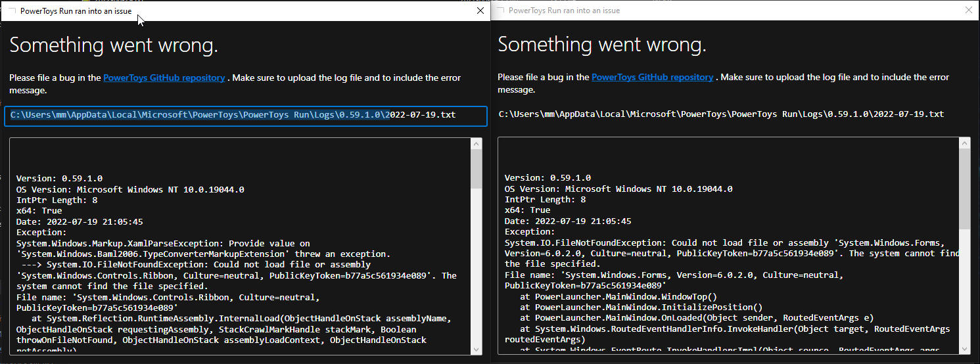This screenshot has height=364, width=980.
Task: Click the app icon in the right window title bar
Action: coord(500,11)
